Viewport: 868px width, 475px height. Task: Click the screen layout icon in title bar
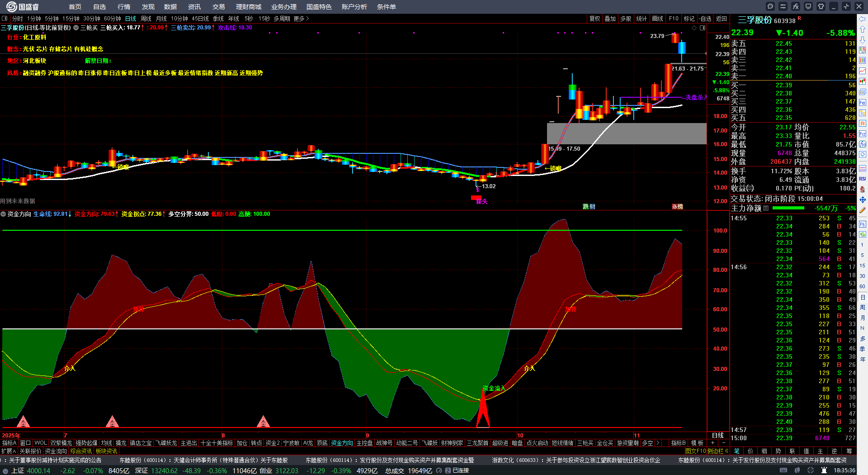pos(808,6)
